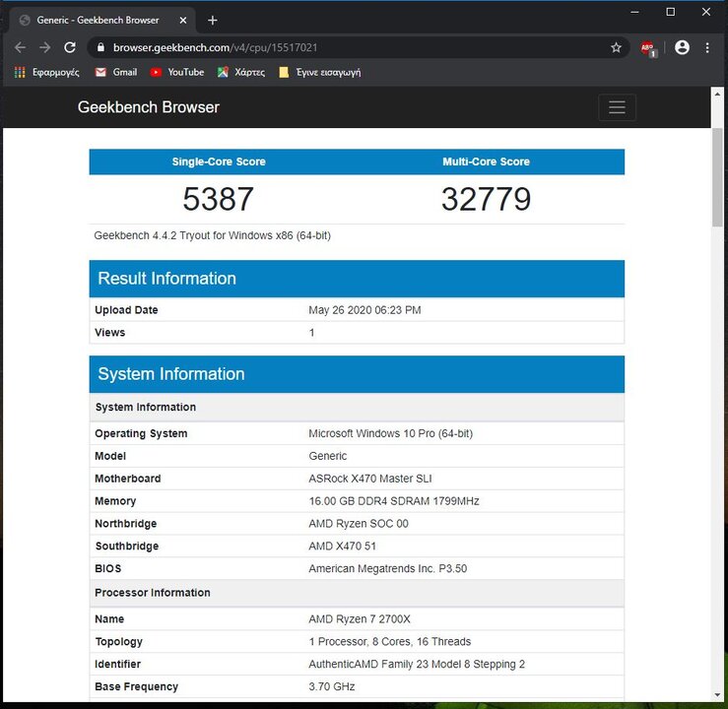Click the address bar URL
Screen dimensions: 728x709
coord(215,48)
